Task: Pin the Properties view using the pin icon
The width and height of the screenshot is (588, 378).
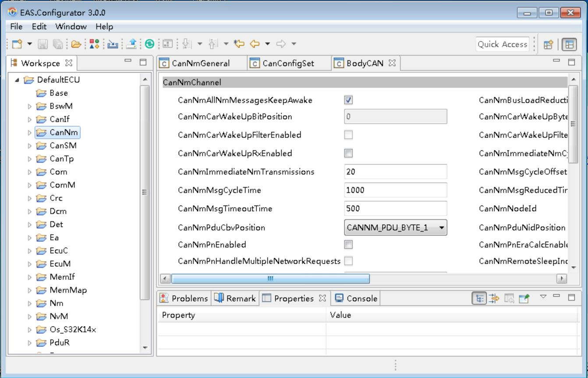Action: [x=524, y=298]
